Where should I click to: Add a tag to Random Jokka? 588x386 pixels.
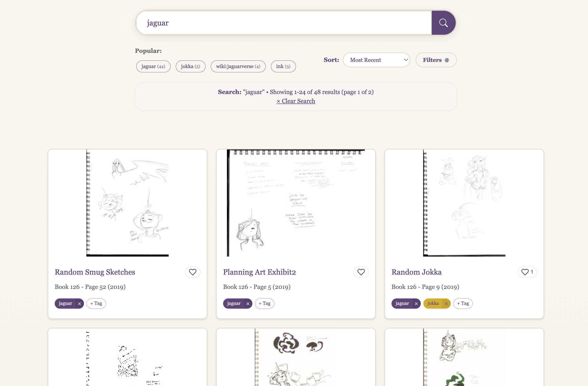463,303
